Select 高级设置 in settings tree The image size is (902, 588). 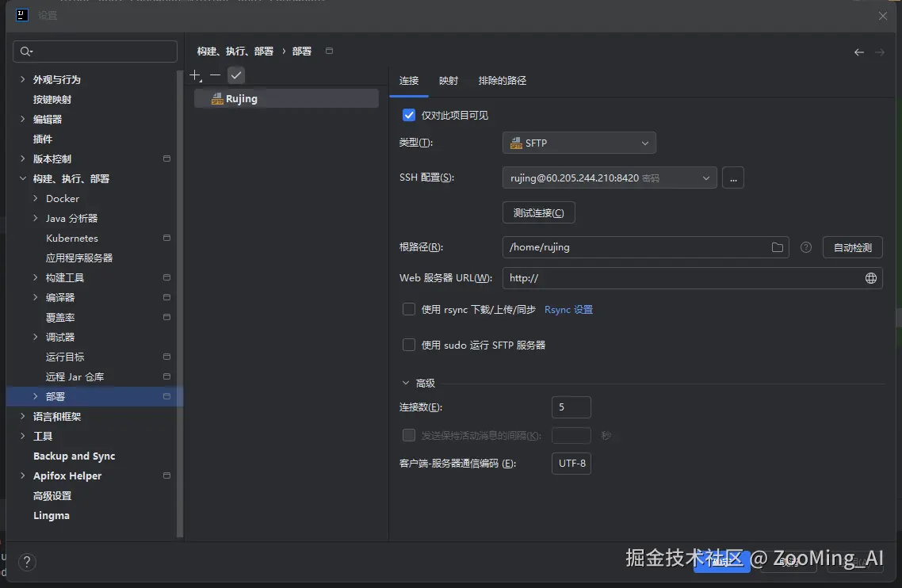(x=52, y=496)
